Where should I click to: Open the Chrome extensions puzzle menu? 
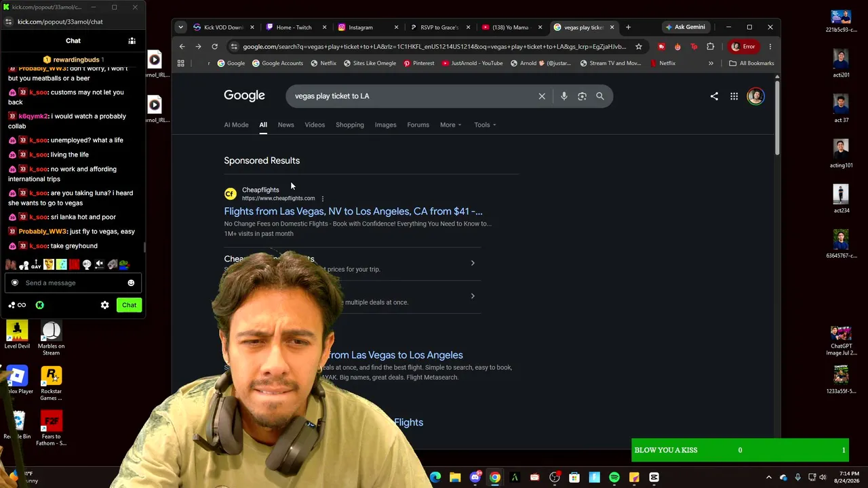[711, 47]
